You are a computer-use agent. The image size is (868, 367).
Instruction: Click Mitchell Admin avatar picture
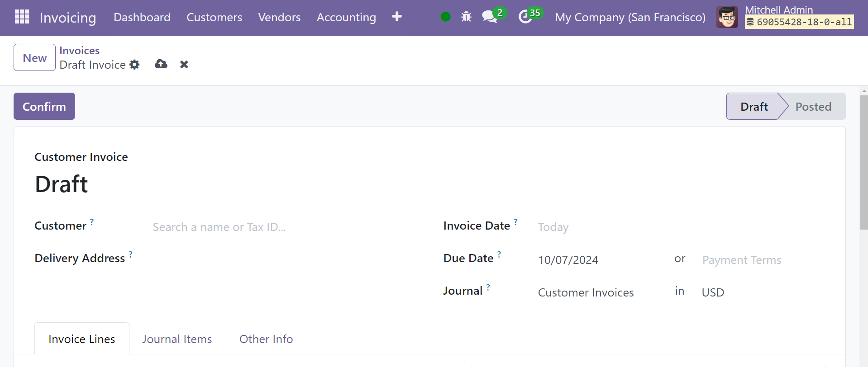727,17
